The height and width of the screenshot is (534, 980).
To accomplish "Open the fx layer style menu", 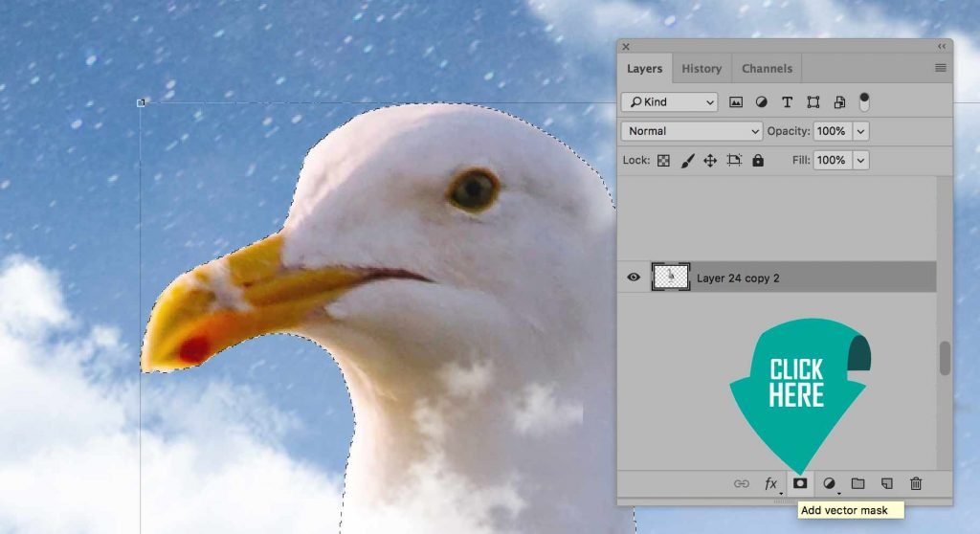I will pyautogui.click(x=771, y=483).
